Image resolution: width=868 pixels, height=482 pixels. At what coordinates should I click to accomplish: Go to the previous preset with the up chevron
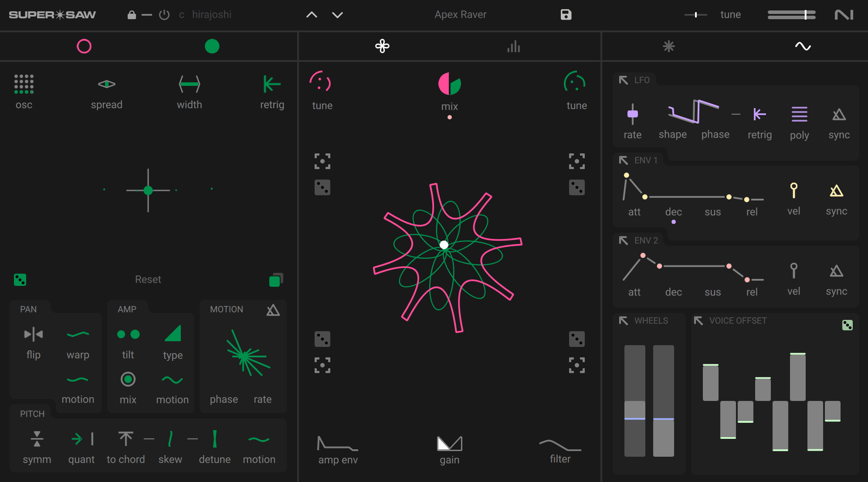pyautogui.click(x=312, y=15)
